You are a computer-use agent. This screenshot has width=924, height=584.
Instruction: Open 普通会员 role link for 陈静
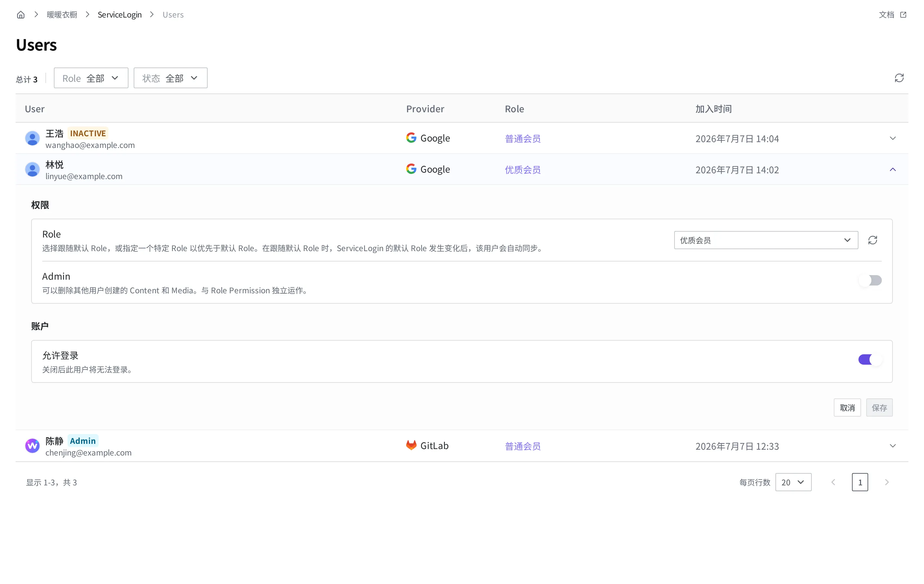pyautogui.click(x=523, y=446)
